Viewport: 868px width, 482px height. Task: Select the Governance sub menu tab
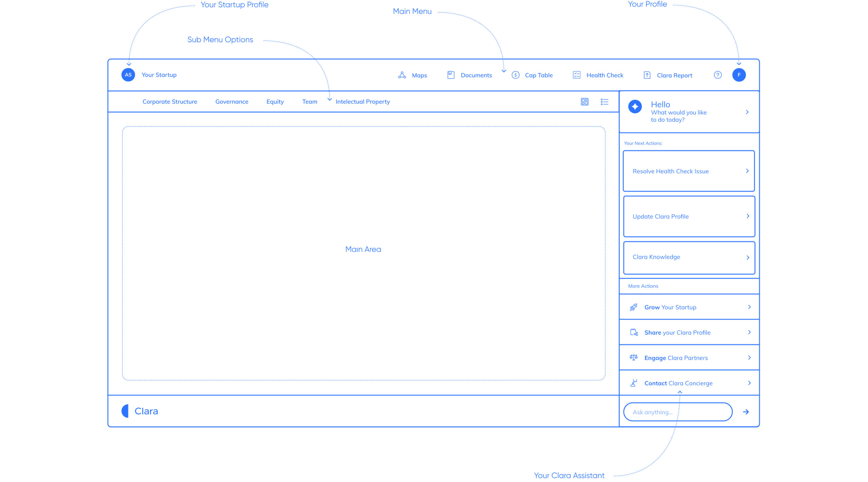[x=232, y=102]
